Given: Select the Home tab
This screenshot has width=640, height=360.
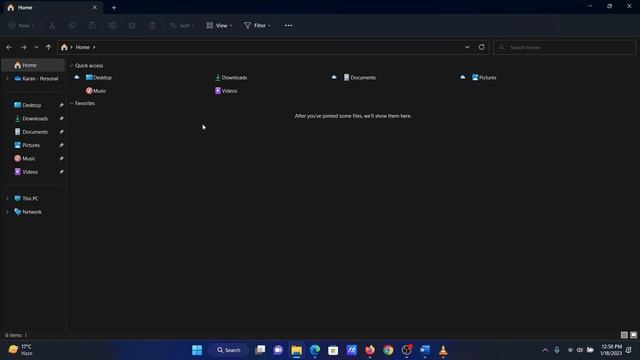Looking at the screenshot, I should [52, 7].
